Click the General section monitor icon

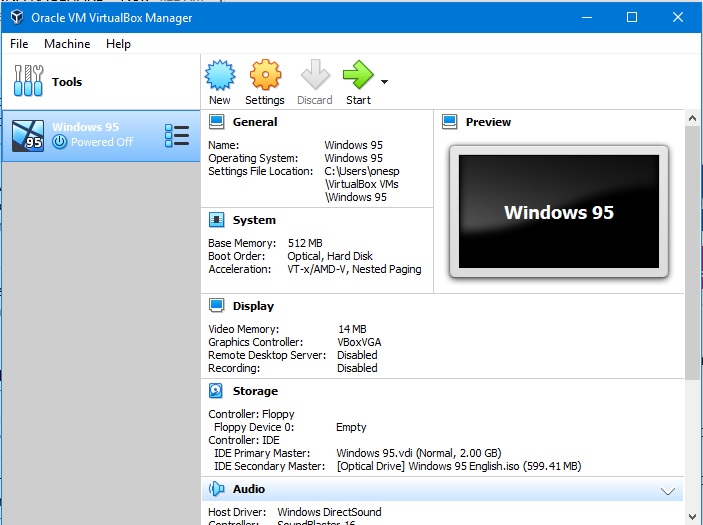pyautogui.click(x=217, y=121)
